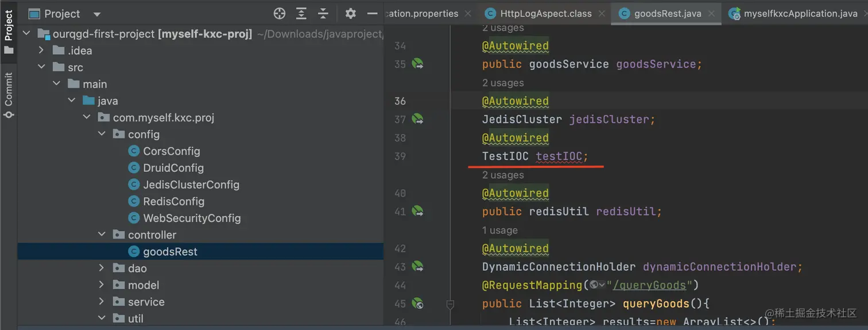
Task: Click the jedisCluster field name
Action: pos(609,120)
